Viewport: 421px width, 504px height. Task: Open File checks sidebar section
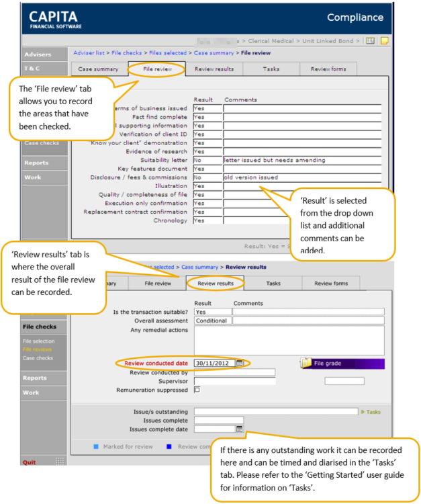pyautogui.click(x=44, y=327)
